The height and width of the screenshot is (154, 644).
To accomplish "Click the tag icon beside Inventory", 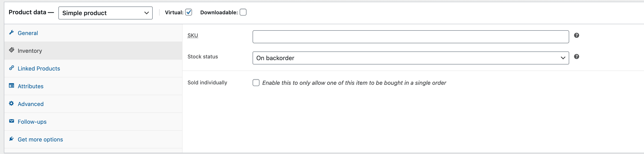I will (x=11, y=50).
